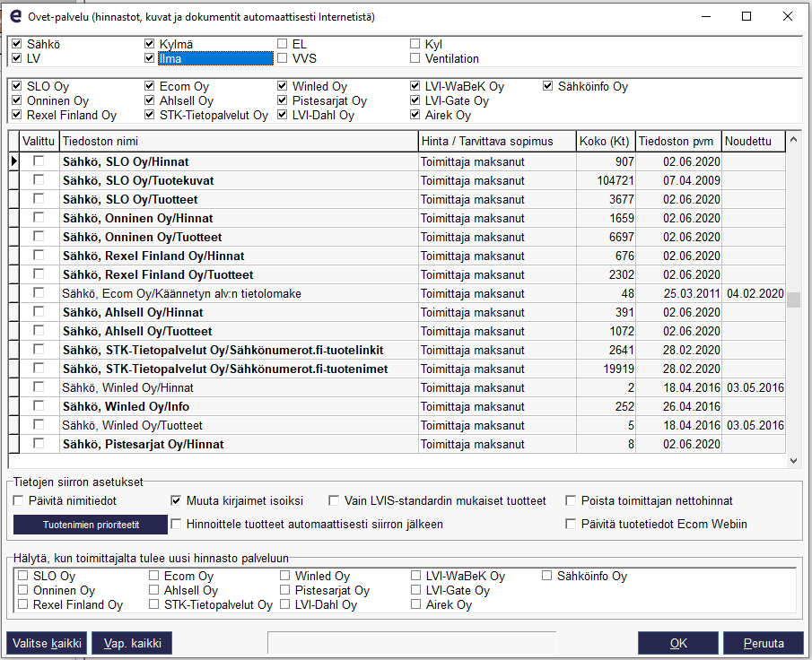Open Tuotenimien prioriteetit button

point(91,525)
